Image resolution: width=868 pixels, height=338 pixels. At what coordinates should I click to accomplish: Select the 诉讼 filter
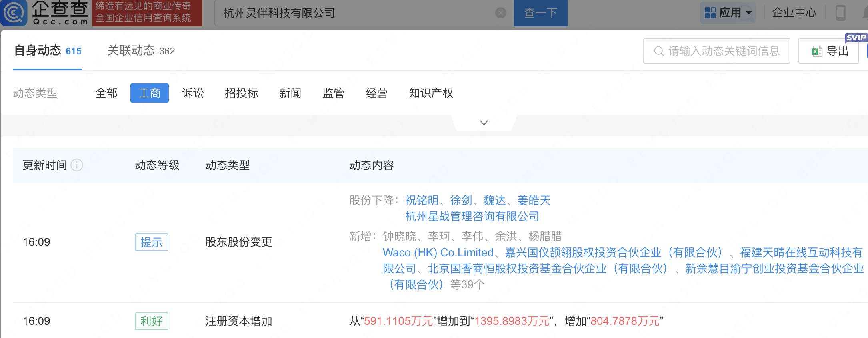click(x=193, y=93)
